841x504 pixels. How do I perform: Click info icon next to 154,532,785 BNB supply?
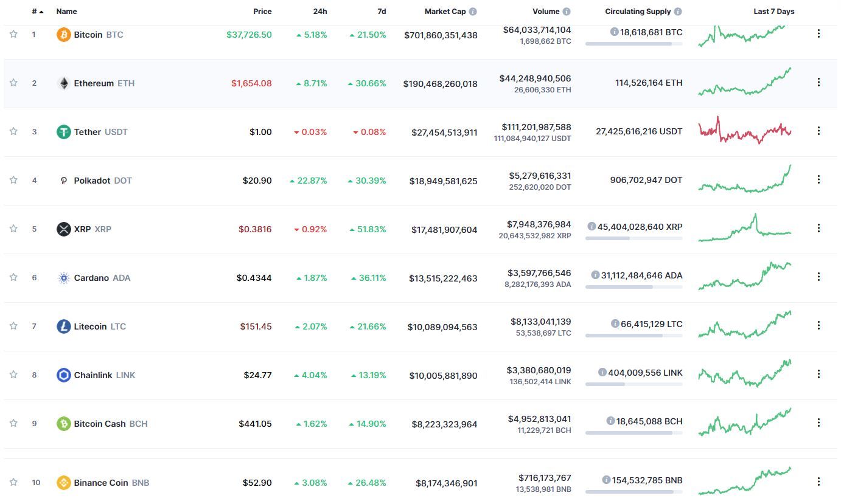[606, 480]
